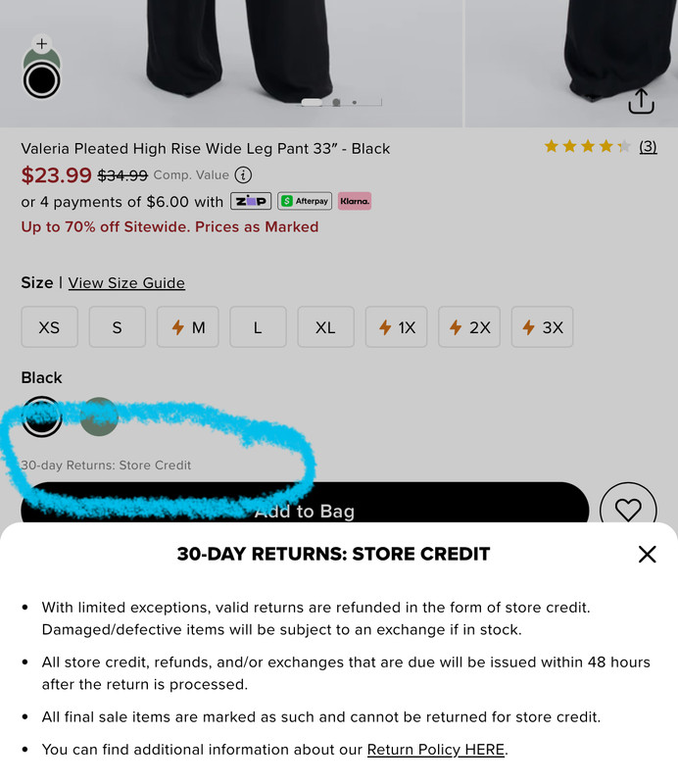678x784 pixels.
Task: Tap the 30-day Returns: Store Credit text
Action: (106, 465)
